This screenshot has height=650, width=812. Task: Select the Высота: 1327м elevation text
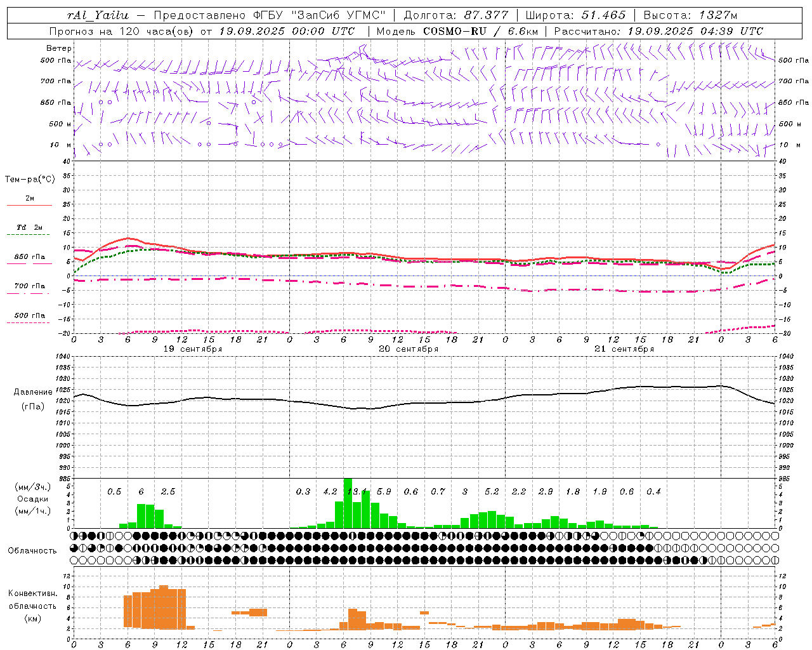point(690,15)
